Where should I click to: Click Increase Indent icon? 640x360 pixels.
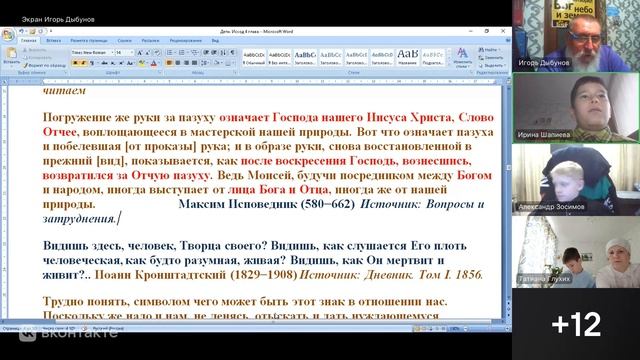click(x=214, y=53)
